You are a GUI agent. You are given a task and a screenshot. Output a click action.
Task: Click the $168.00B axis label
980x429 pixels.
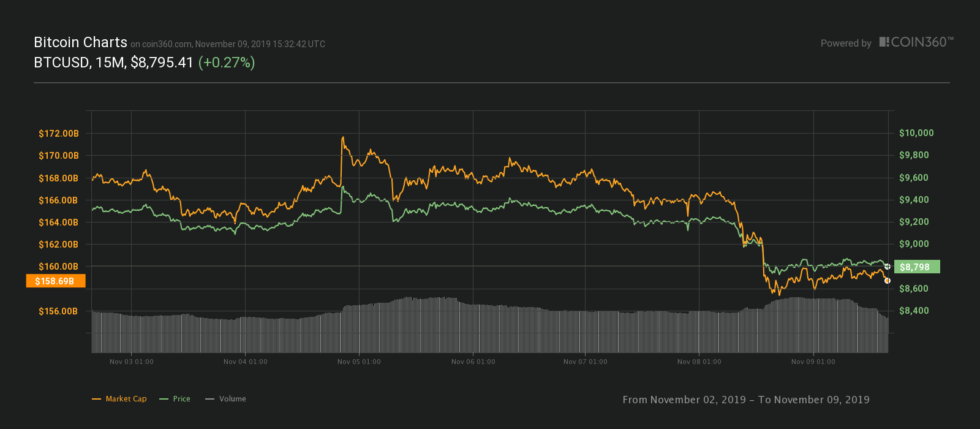coord(59,178)
